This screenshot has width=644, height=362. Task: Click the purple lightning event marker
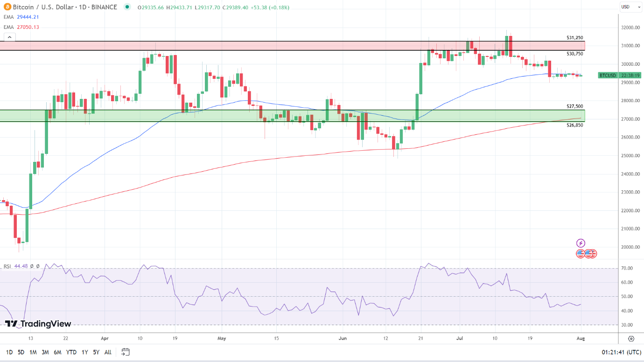click(581, 243)
